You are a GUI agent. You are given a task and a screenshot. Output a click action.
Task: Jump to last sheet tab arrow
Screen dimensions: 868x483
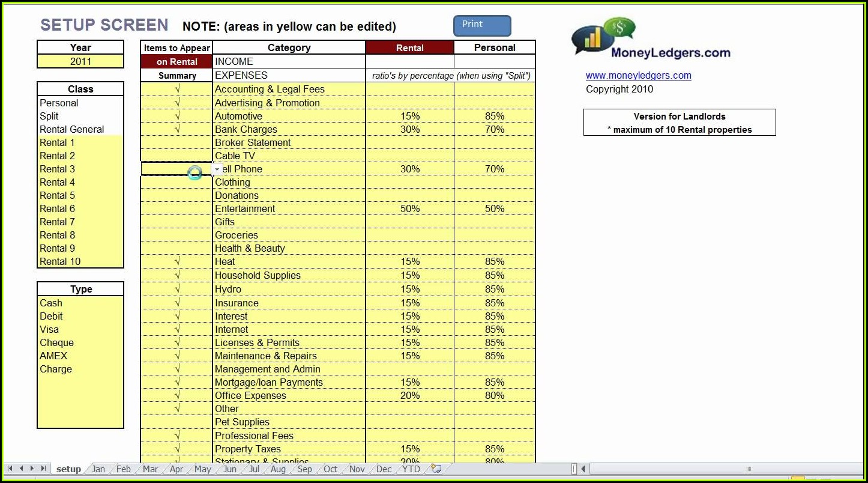click(43, 469)
